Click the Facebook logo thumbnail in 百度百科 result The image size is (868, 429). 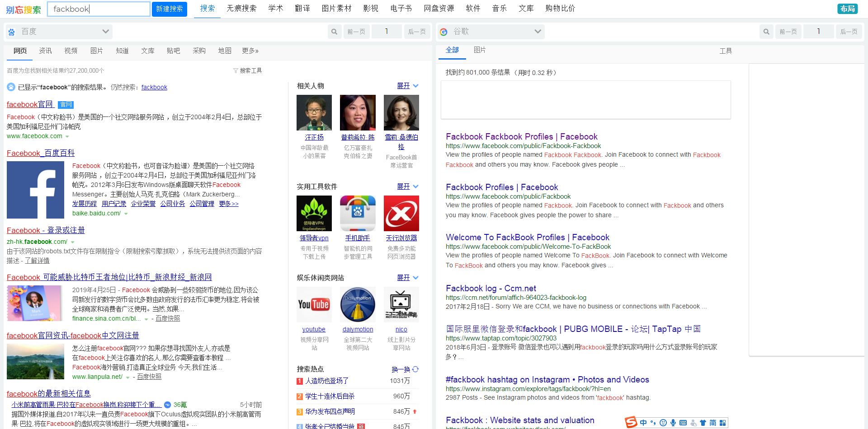pyautogui.click(x=35, y=190)
